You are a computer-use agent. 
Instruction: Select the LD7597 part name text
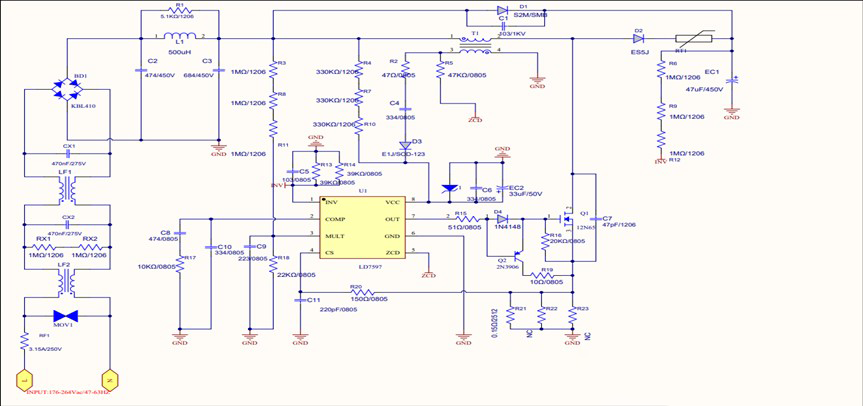tap(370, 266)
